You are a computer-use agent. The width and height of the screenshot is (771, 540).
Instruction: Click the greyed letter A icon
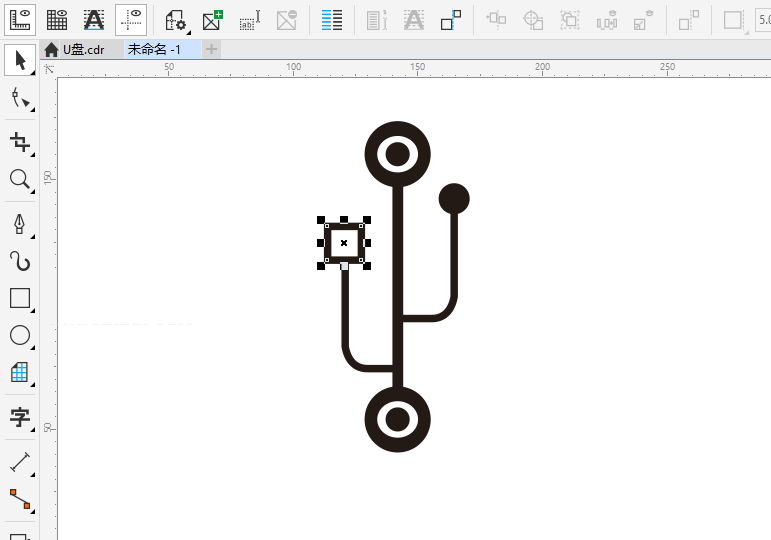click(414, 21)
